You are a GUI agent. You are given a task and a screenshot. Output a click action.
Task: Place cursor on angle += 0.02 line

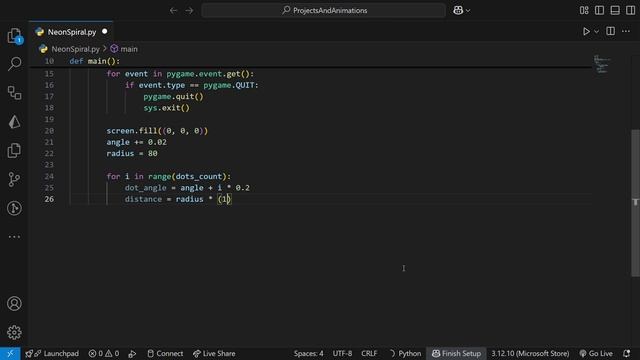tap(136, 142)
